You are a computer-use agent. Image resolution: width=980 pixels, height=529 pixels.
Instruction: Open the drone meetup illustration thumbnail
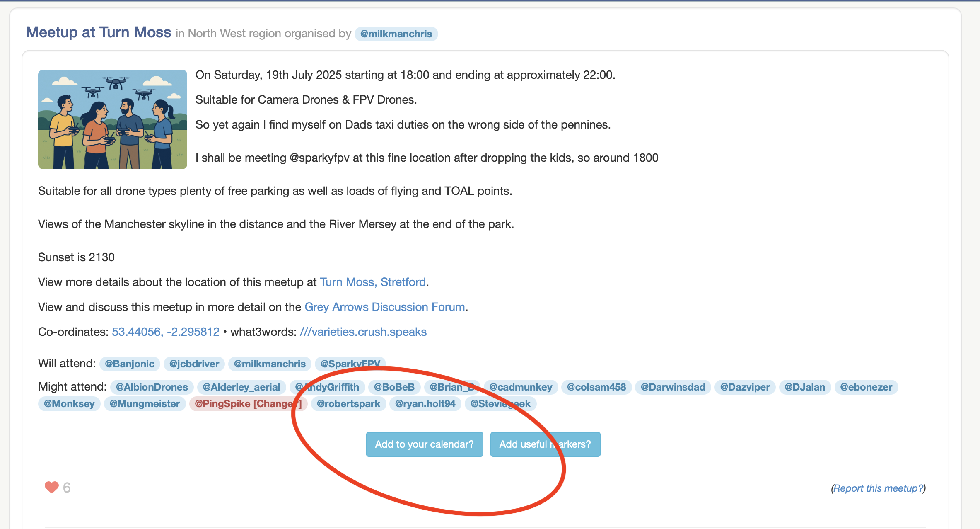tap(112, 119)
